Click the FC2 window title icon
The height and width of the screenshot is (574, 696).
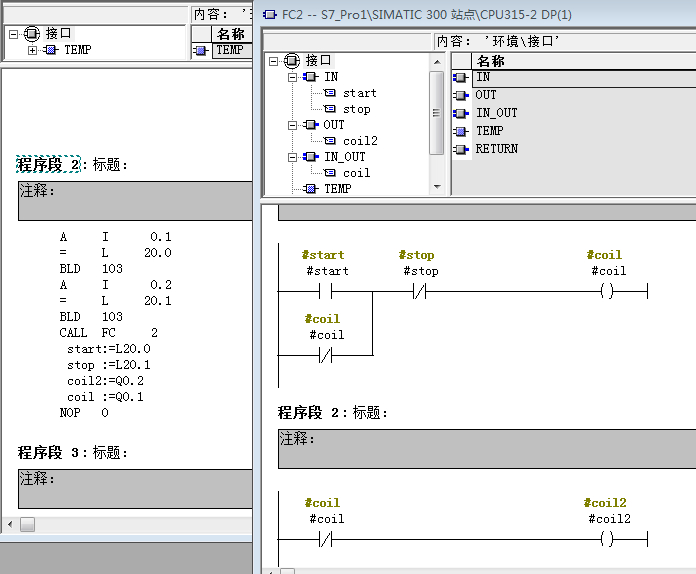pyautogui.click(x=269, y=15)
